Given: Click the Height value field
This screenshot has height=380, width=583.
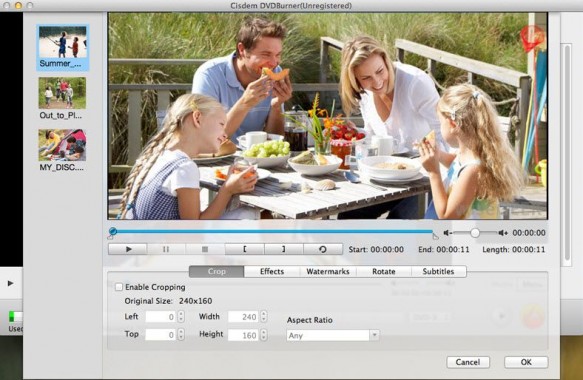Looking at the screenshot, I should 243,335.
